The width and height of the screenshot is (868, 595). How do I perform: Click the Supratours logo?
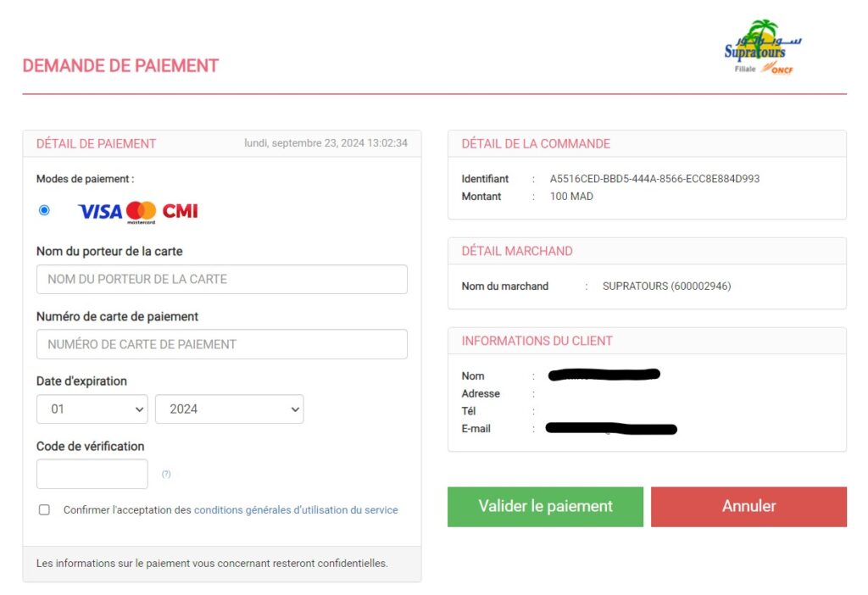click(762, 47)
